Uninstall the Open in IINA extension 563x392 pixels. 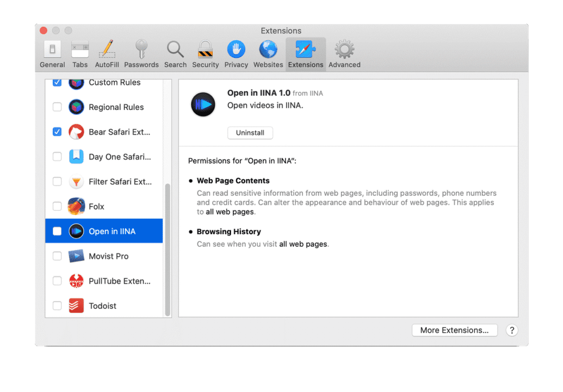(250, 133)
